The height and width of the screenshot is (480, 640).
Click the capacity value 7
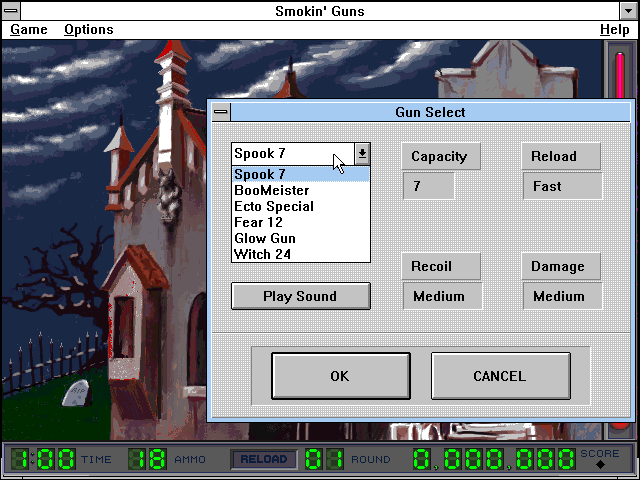[x=428, y=186]
